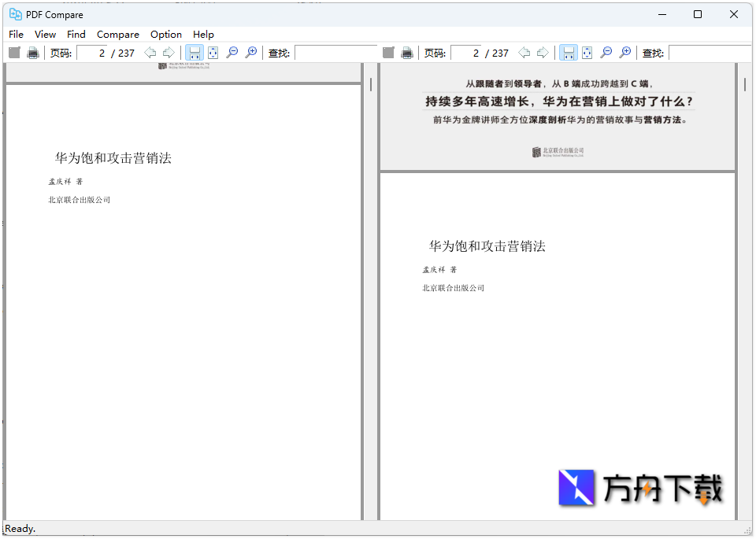This screenshot has width=756, height=539.
Task: Open the Compare menu
Action: [118, 34]
